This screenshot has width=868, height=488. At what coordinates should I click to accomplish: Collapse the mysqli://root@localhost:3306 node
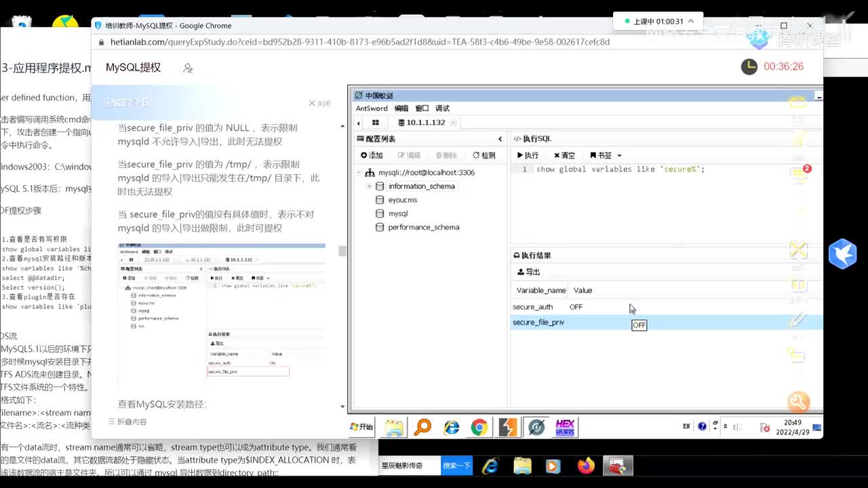click(359, 173)
